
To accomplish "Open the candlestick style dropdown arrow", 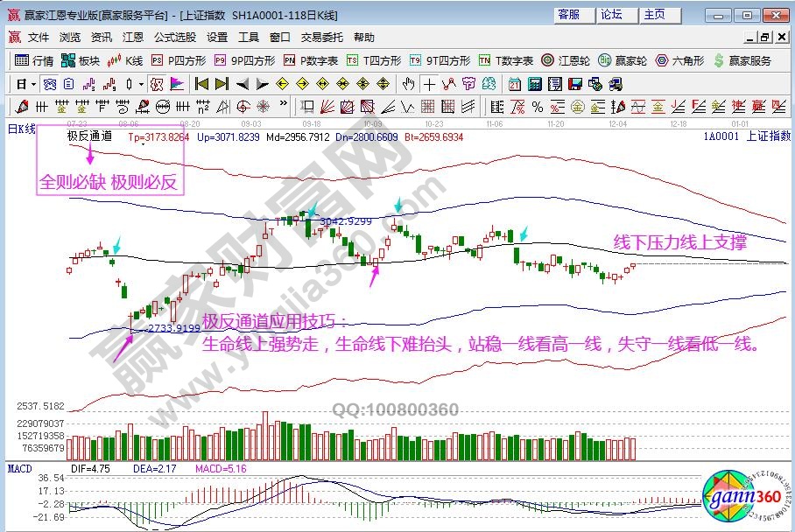I will (141, 84).
